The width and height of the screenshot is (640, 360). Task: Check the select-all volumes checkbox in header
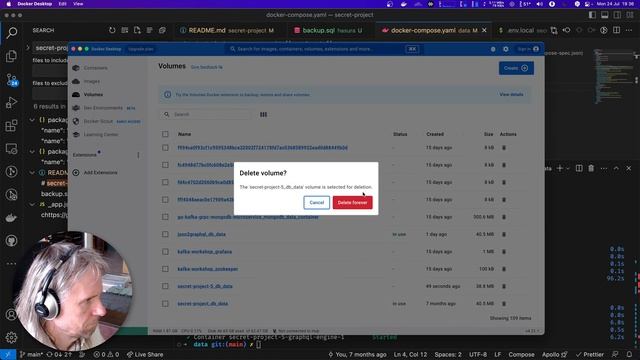click(165, 134)
